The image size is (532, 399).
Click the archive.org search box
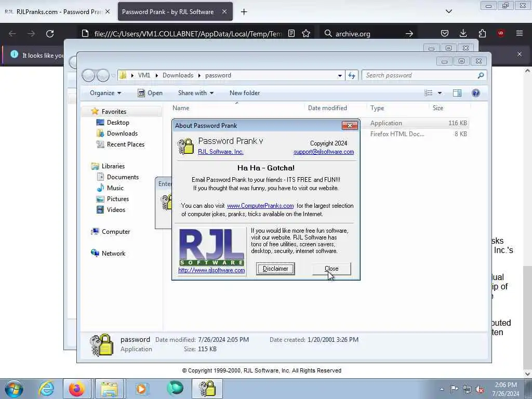tap(368, 34)
